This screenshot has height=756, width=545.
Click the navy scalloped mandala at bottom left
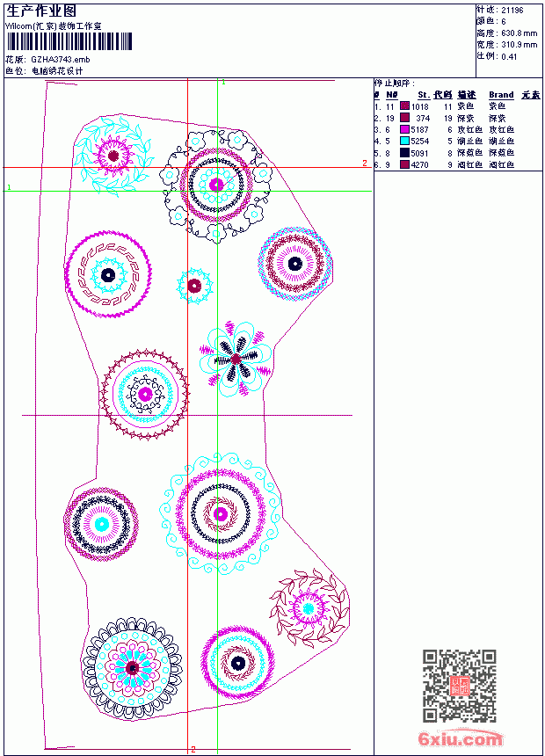[x=132, y=668]
